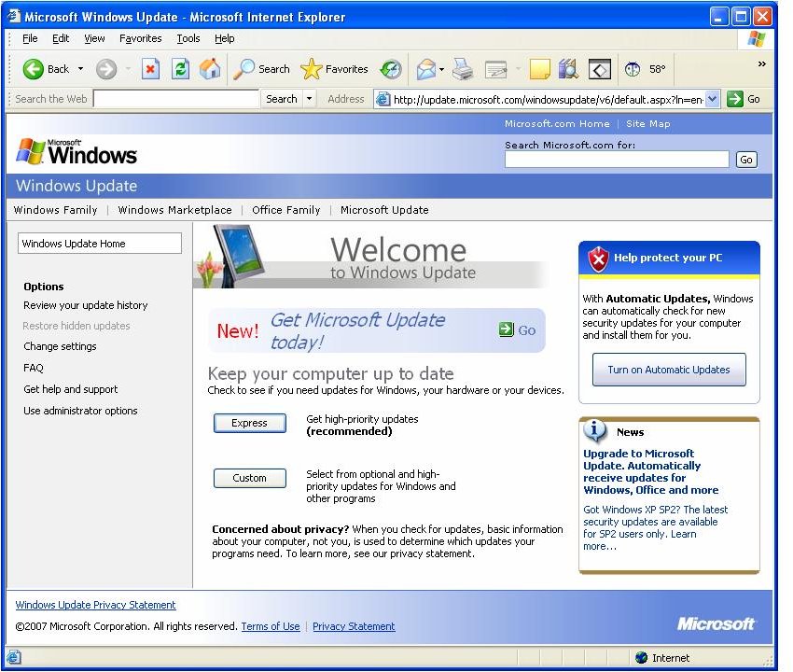793x672 pixels.
Task: Open the Office Family nav link
Action: 286,210
